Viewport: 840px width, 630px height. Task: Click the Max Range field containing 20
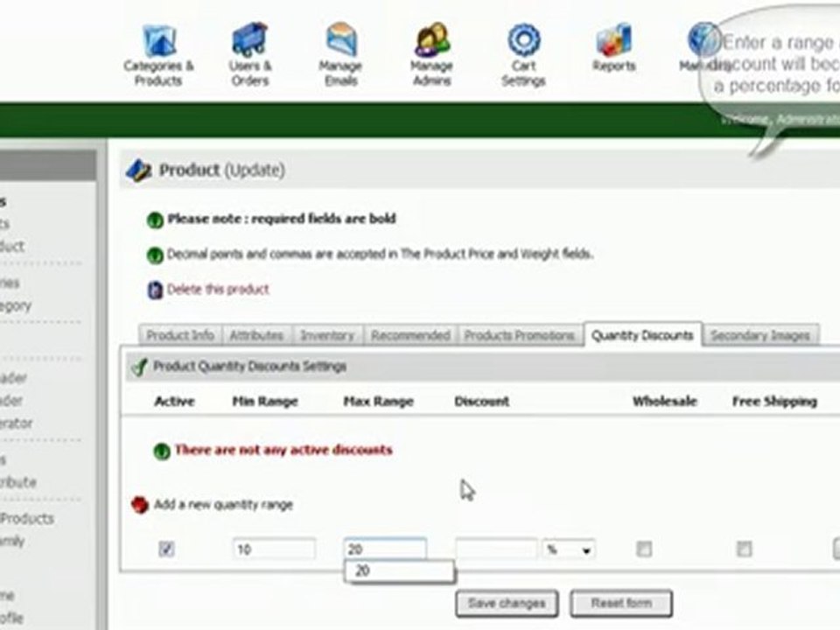pos(385,549)
